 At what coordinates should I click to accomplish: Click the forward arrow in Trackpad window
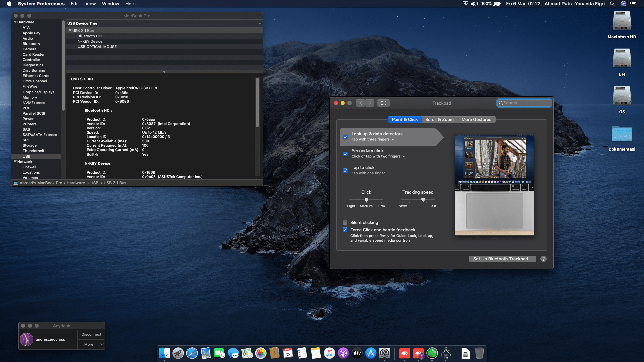click(370, 103)
